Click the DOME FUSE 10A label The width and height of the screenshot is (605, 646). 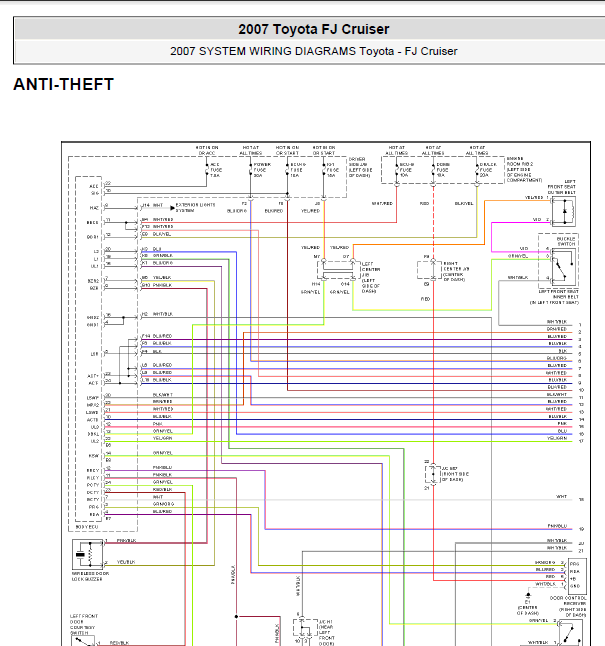point(443,169)
